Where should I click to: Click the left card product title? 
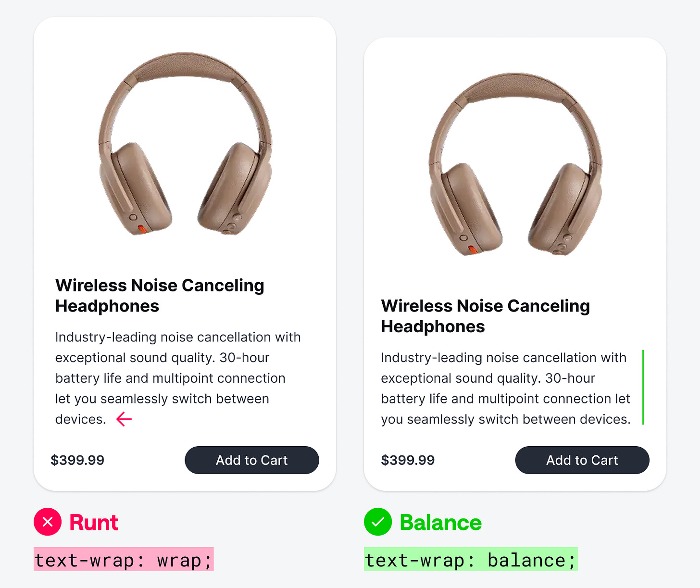point(160,295)
